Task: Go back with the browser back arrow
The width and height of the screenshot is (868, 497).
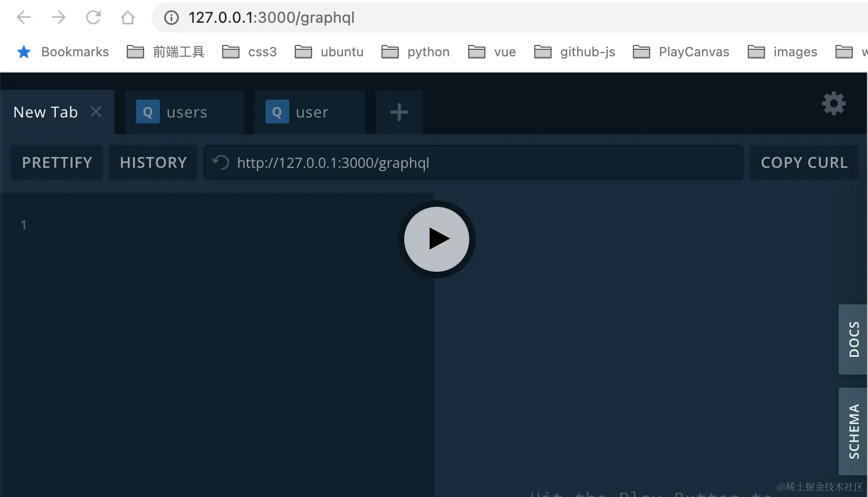Action: (24, 17)
